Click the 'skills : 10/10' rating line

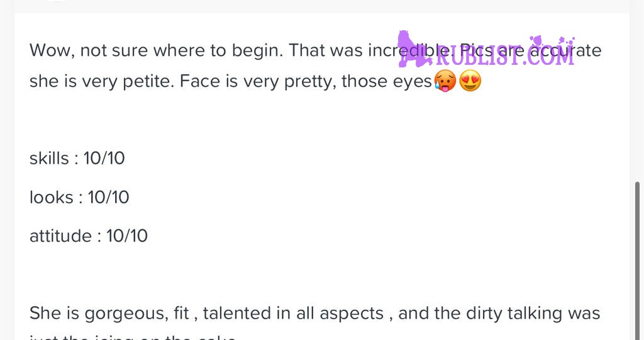tap(77, 158)
